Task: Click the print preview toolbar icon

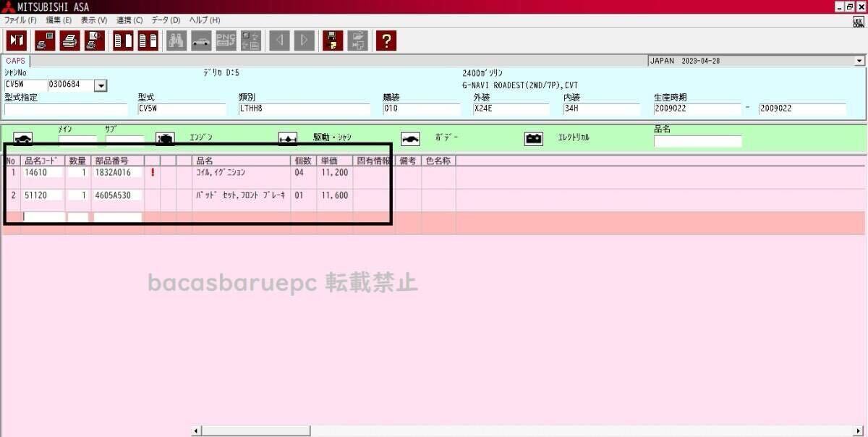Action: [x=45, y=41]
